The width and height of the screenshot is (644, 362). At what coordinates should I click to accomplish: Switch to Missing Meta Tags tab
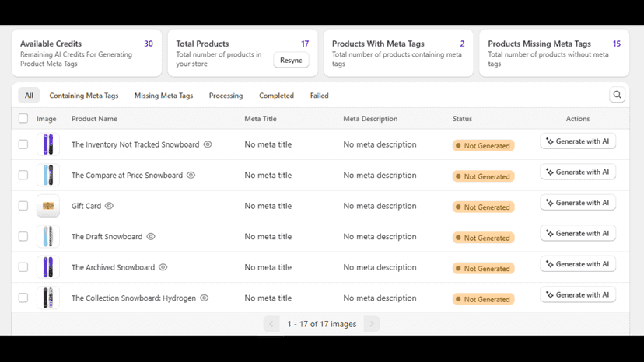coord(163,96)
